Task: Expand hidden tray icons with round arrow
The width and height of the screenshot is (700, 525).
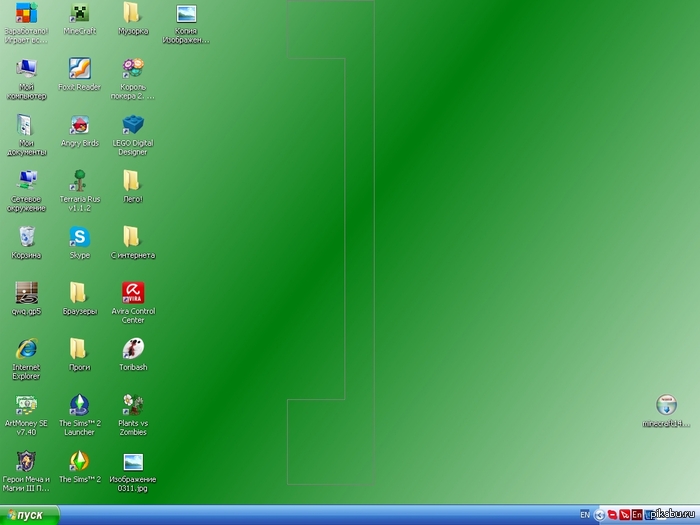Action: click(599, 515)
